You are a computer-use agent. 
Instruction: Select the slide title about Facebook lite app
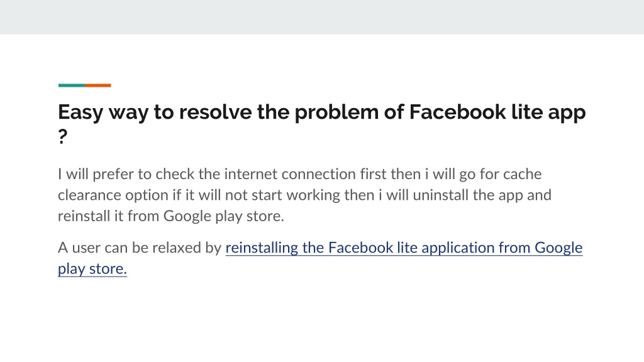tap(321, 124)
